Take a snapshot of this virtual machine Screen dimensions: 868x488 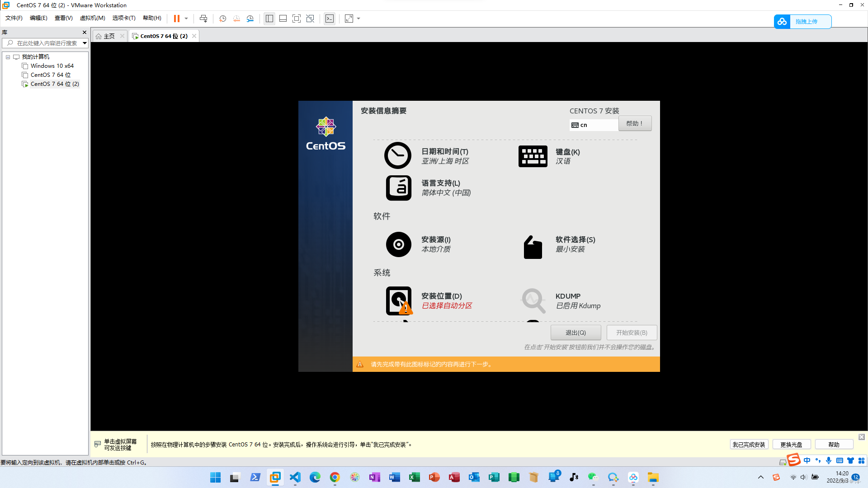pos(223,19)
